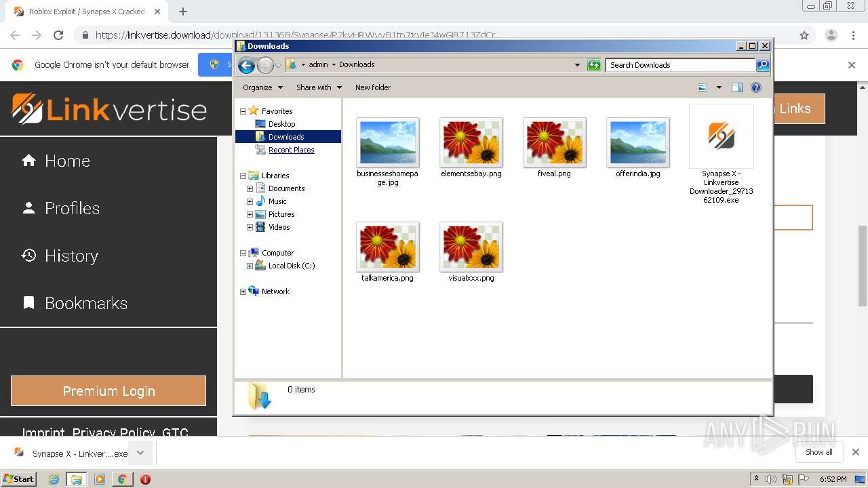Expand the Documents library
The image size is (868, 488).
(250, 188)
